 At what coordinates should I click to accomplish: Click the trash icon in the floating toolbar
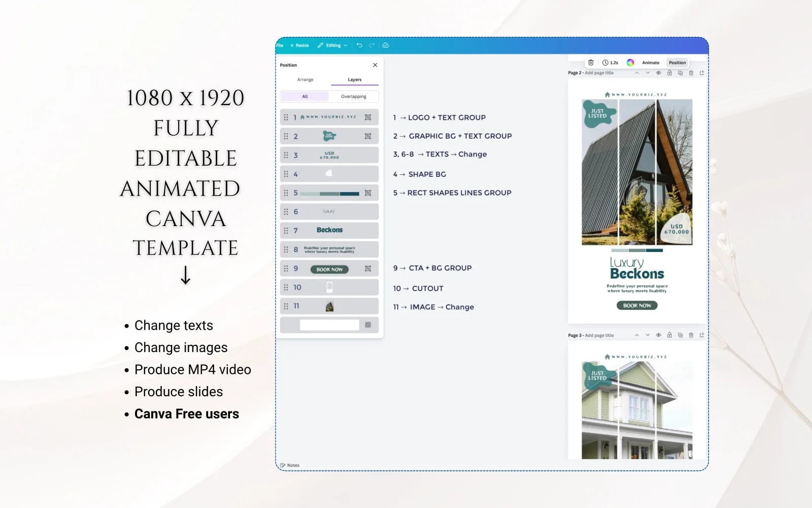(591, 62)
